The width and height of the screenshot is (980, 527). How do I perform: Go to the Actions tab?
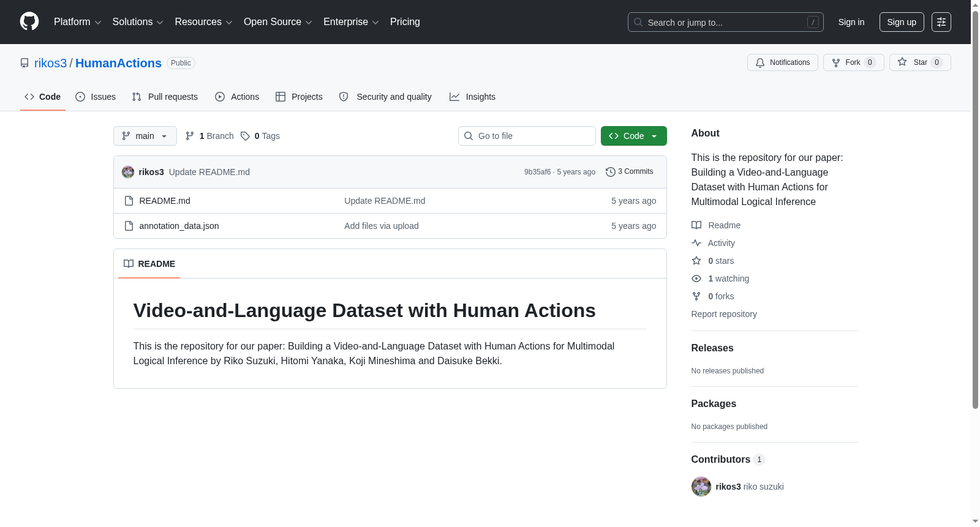coord(237,97)
